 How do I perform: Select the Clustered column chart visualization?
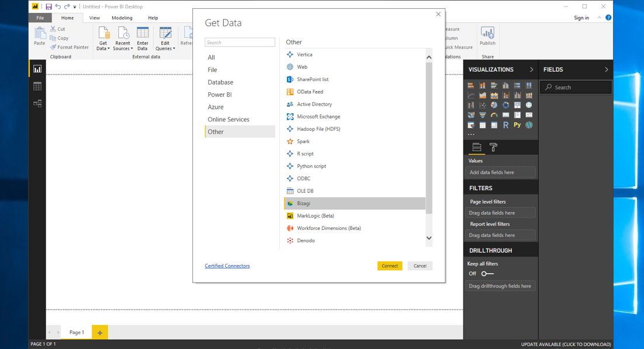[505, 85]
